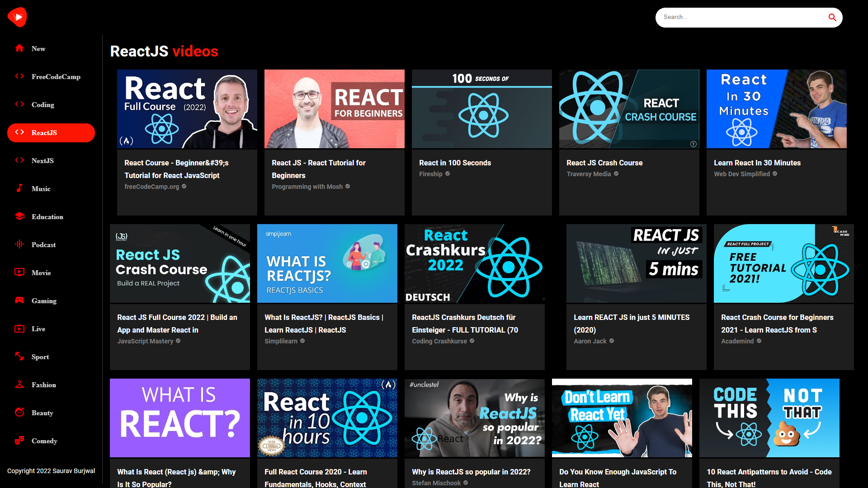Select FreeCodeCamp in the sidebar
Image resolution: width=868 pixels, height=488 pixels.
(x=51, y=76)
